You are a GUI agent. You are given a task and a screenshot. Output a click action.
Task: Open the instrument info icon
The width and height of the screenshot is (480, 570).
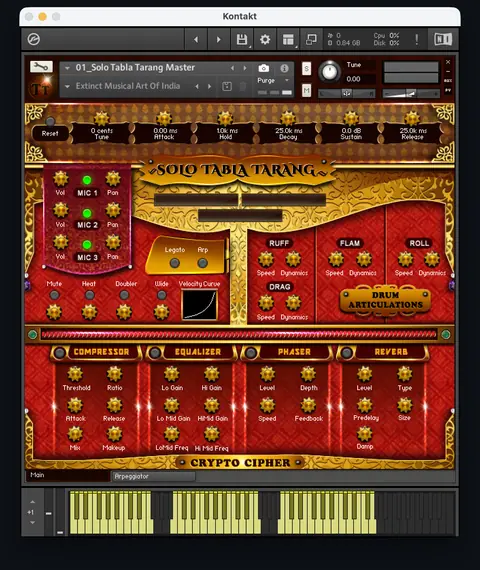[284, 68]
